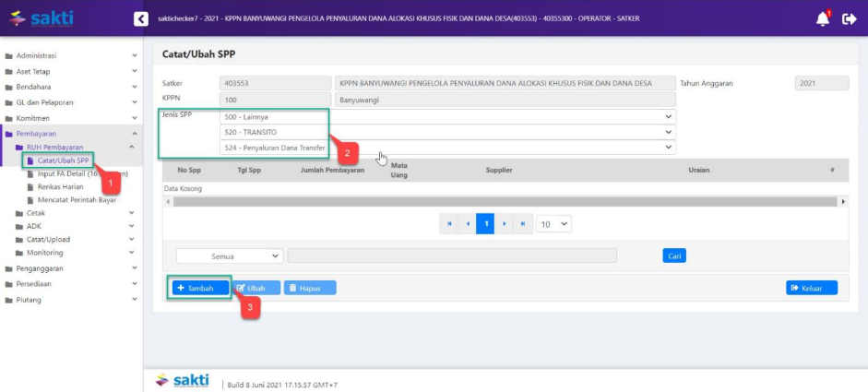This screenshot has height=392, width=868.
Task: Go to first page of pagination
Action: [449, 223]
